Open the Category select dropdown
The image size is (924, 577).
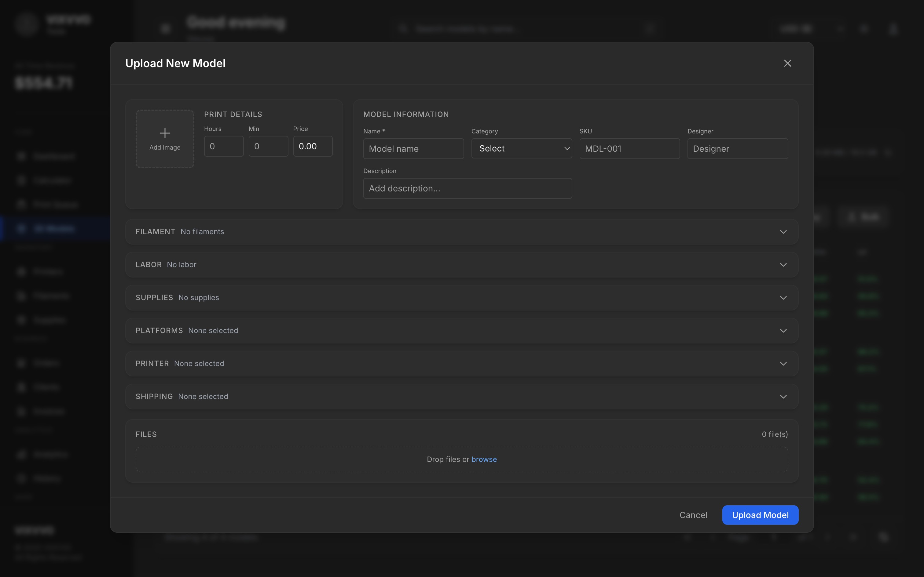(522, 148)
